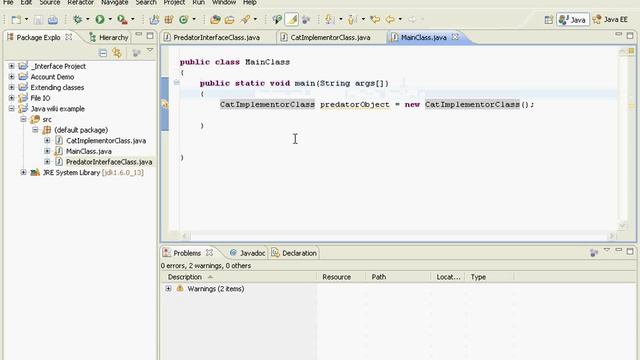Click the Next Annotation arrow icon
The width and height of the screenshot is (640, 360).
(x=330, y=19)
